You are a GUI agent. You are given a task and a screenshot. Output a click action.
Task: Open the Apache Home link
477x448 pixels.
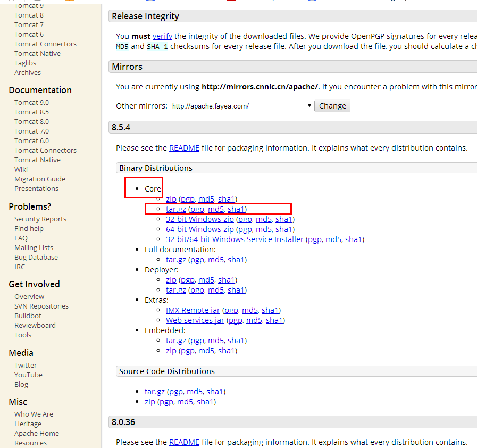pyautogui.click(x=37, y=434)
